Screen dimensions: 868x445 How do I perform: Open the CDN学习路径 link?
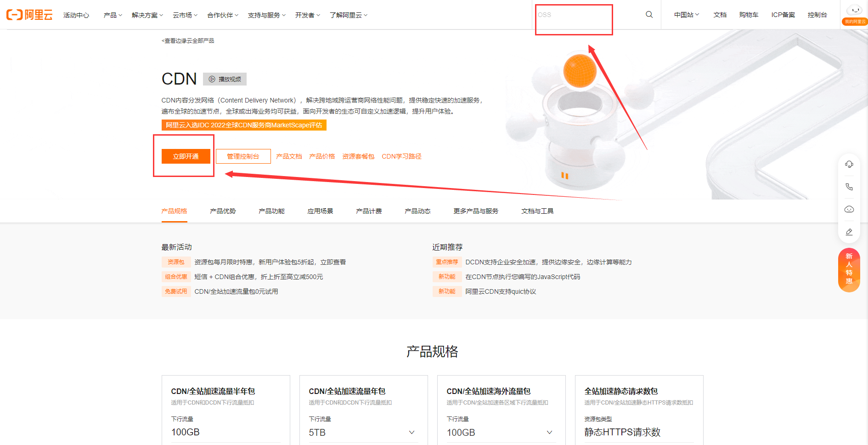(401, 156)
